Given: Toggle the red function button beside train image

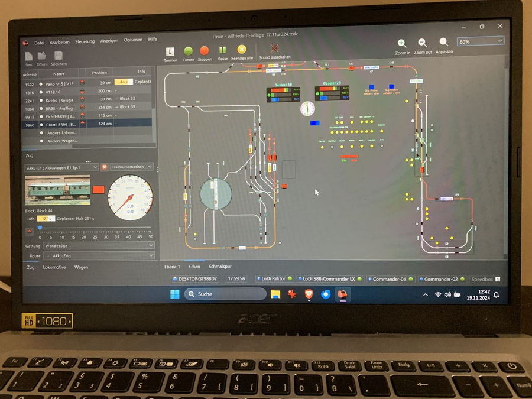Looking at the screenshot, I should tap(98, 190).
